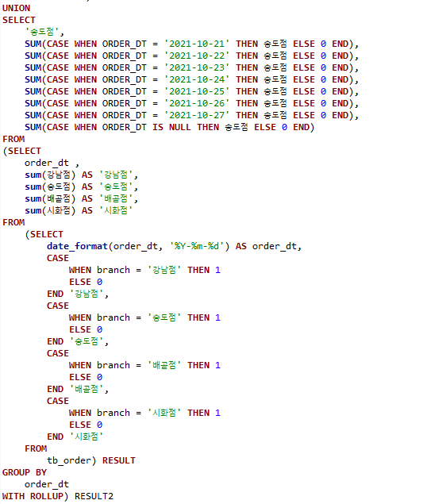This screenshot has width=427, height=504.
Task: Click the WITH ROLLUP keywords
Action: pyautogui.click(x=33, y=496)
